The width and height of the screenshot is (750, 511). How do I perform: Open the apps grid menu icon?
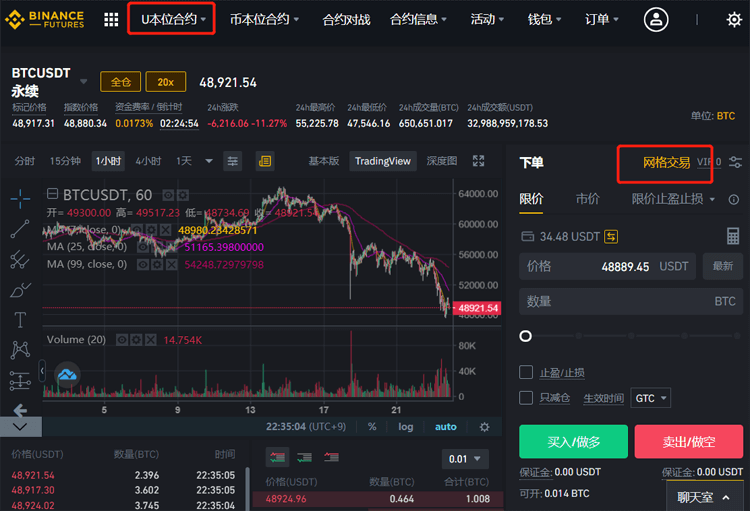click(x=111, y=20)
